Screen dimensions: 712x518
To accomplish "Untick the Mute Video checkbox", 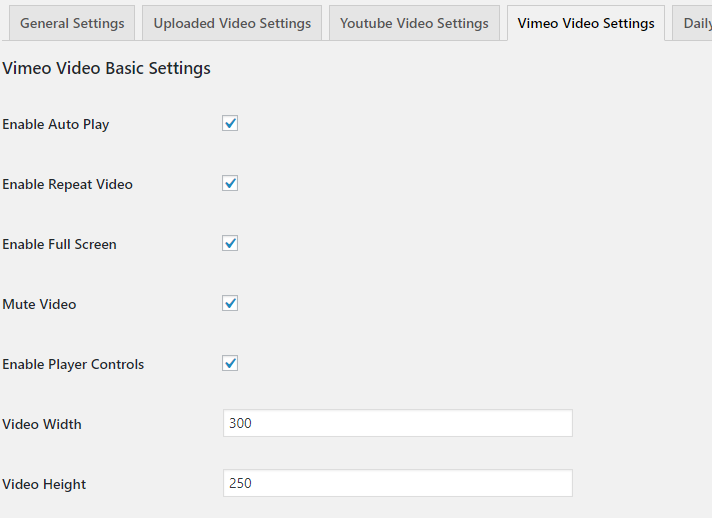I will point(230,304).
